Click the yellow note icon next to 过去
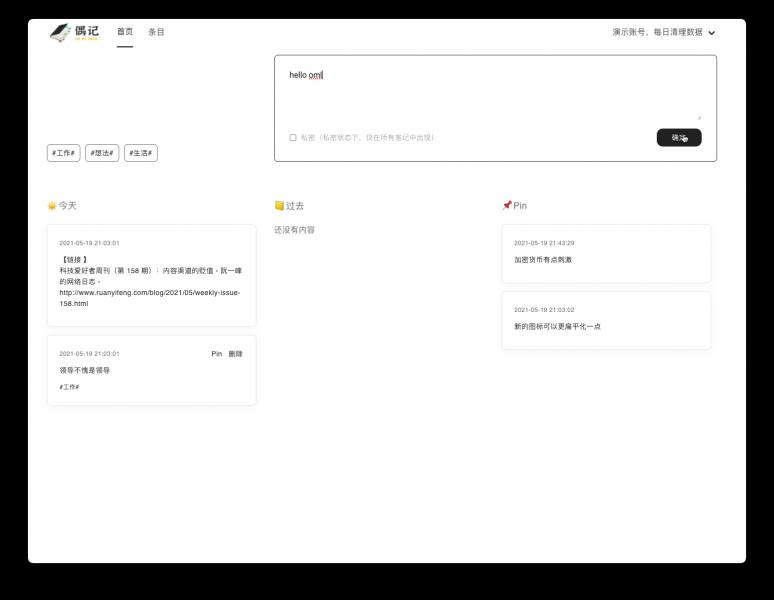 [279, 205]
